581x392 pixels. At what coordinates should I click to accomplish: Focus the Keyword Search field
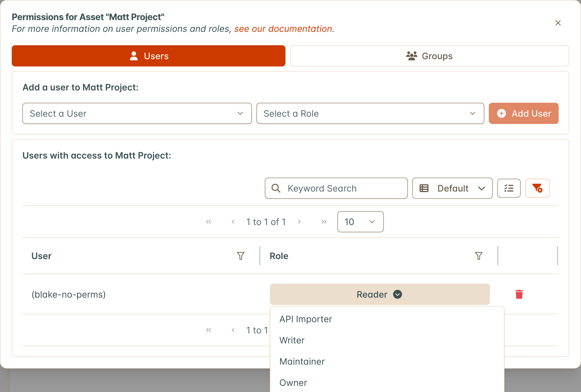click(x=336, y=188)
